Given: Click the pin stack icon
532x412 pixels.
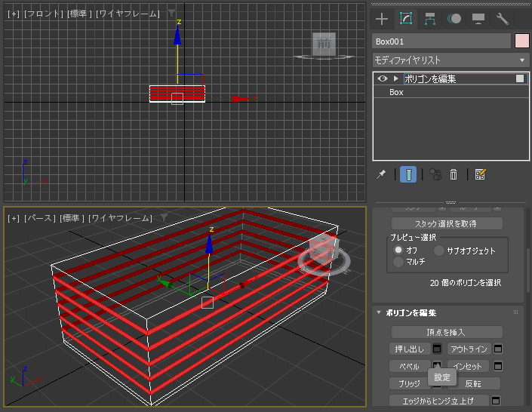Looking at the screenshot, I should click(381, 174).
